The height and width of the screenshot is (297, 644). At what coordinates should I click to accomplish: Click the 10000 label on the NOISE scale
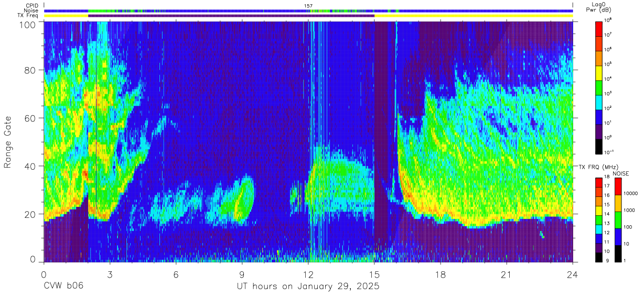[631, 194]
